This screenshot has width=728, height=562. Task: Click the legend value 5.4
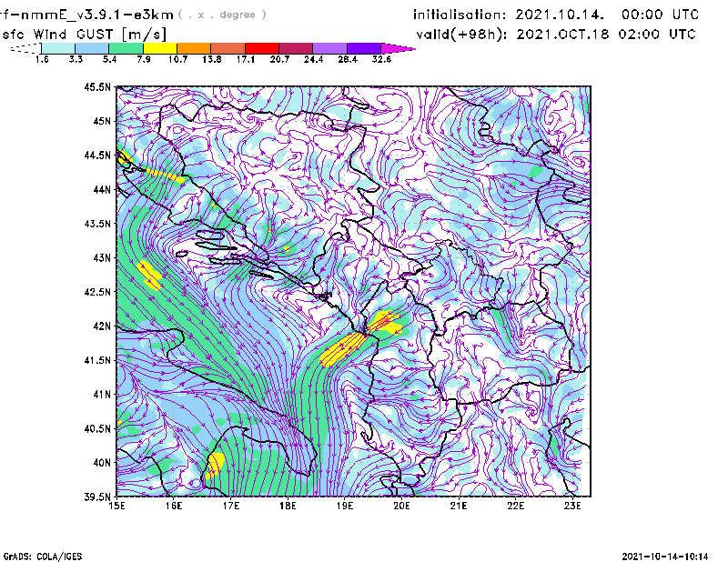point(109,59)
